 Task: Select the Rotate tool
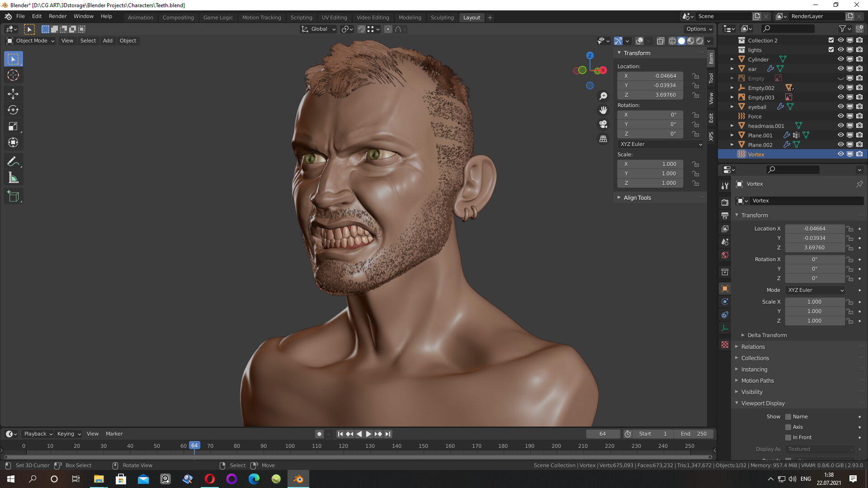(x=13, y=110)
